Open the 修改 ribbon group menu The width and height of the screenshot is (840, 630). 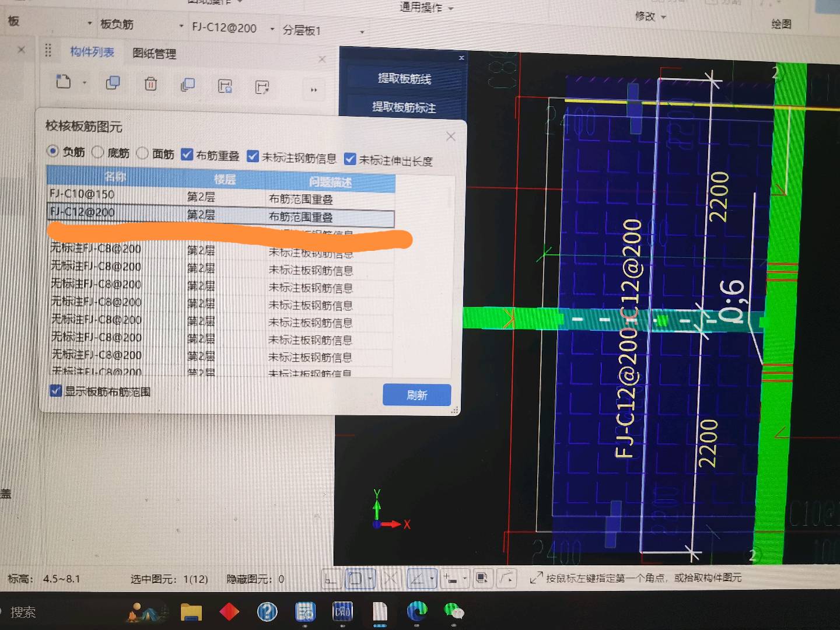[x=650, y=16]
